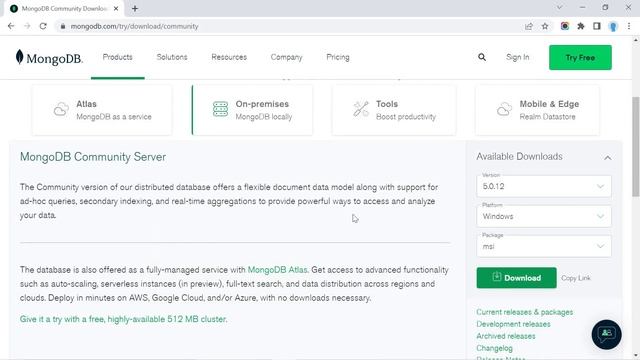The image size is (640, 360).
Task: Click the site lock icon in address bar
Action: tap(62, 26)
